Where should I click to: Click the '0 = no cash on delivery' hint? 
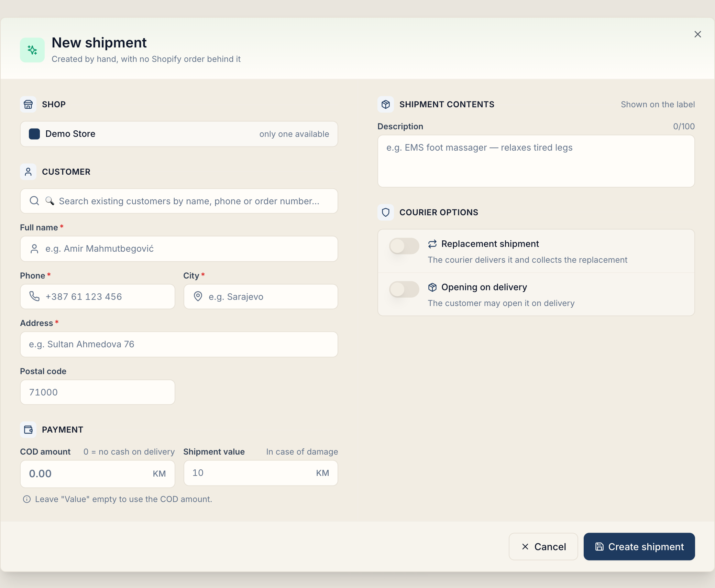129,451
